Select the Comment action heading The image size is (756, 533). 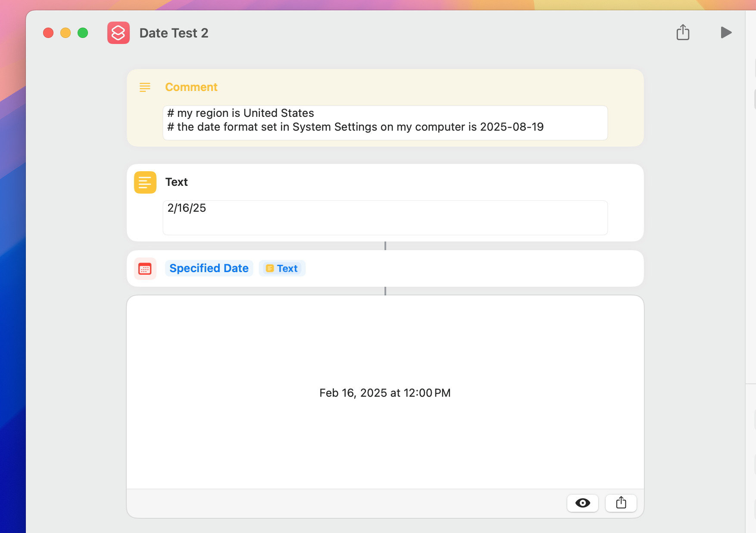pos(191,87)
